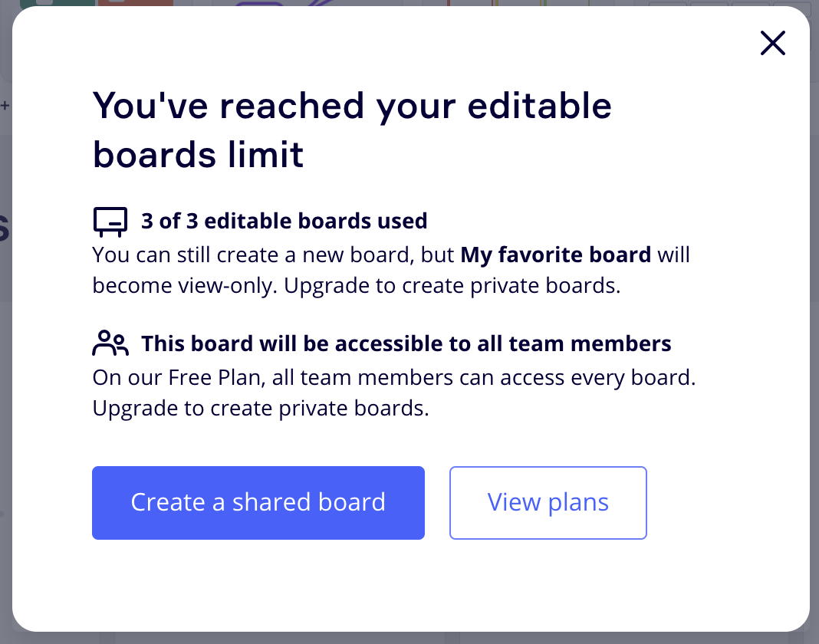Click the "accessible to all team members" heading
This screenshot has width=819, height=644.
pyautogui.click(x=406, y=343)
